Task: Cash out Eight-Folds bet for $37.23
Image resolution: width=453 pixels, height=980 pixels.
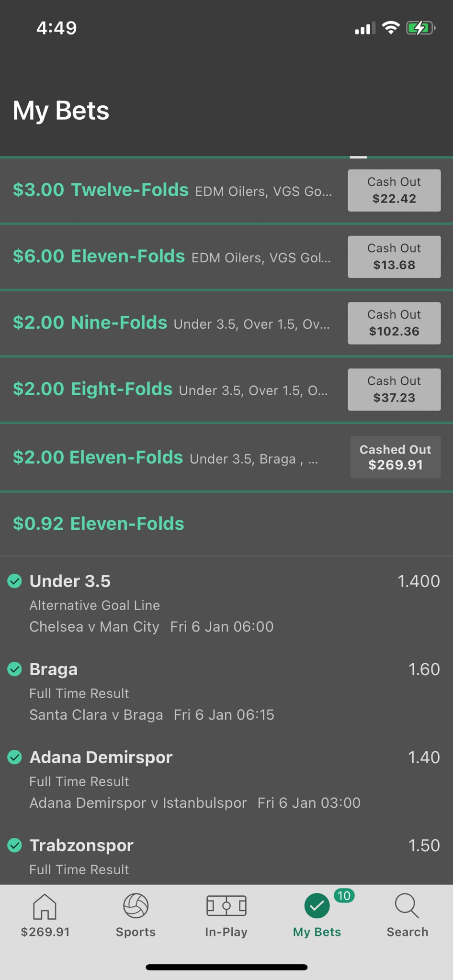Action: [x=394, y=390]
